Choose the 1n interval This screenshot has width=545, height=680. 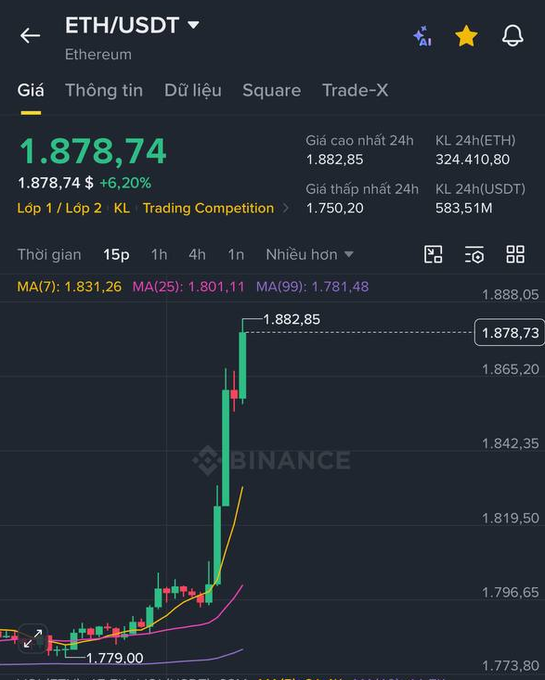coord(236,255)
